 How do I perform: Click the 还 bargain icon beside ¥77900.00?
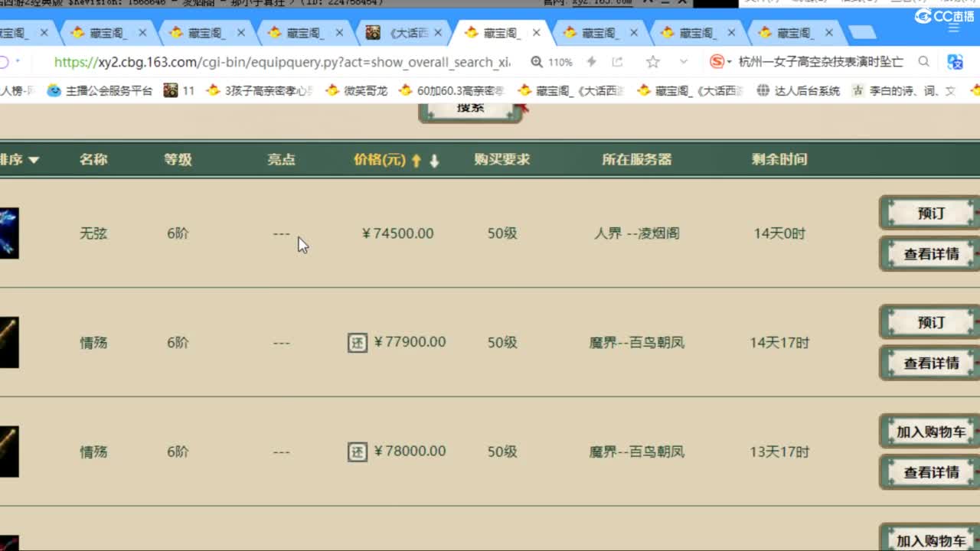click(x=358, y=342)
